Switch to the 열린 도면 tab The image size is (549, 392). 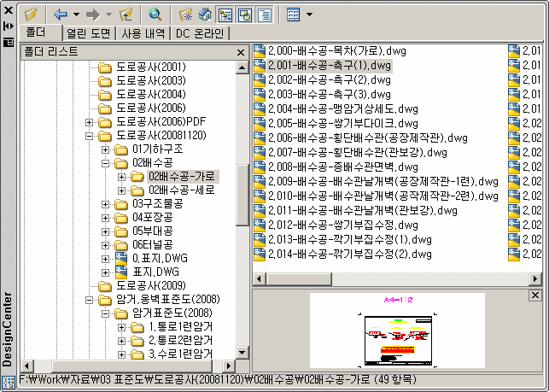tap(89, 33)
